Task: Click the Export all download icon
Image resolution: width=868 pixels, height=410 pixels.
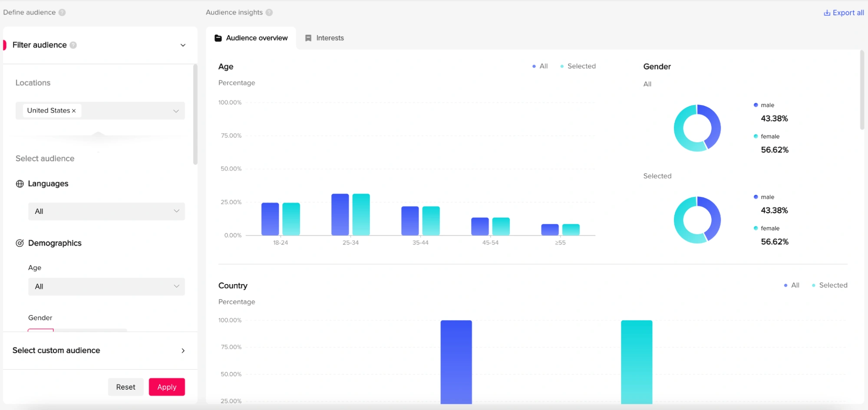Action: (827, 13)
